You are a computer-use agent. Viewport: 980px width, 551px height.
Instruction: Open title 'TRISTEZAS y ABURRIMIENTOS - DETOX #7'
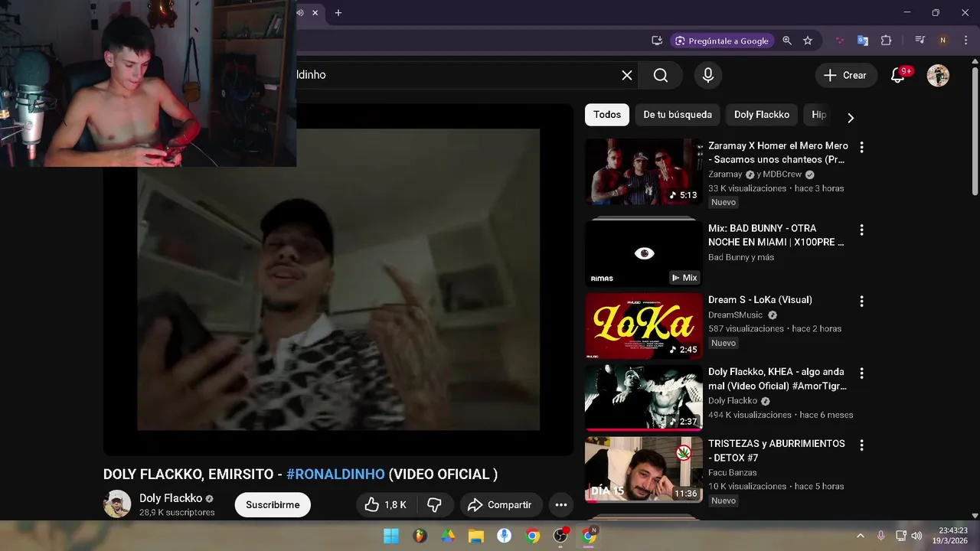tap(776, 451)
